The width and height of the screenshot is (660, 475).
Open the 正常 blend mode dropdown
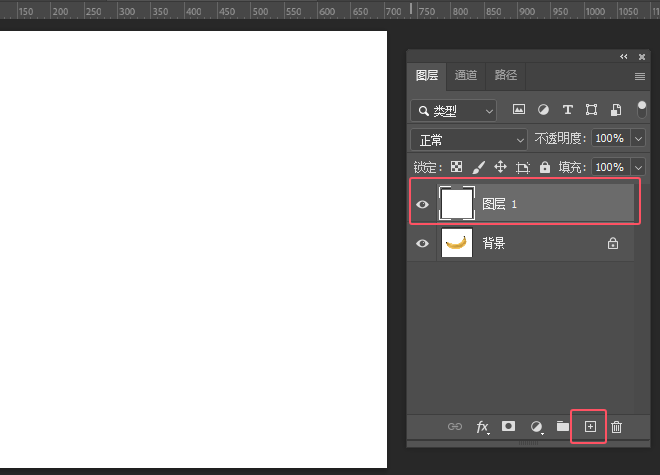(x=468, y=139)
